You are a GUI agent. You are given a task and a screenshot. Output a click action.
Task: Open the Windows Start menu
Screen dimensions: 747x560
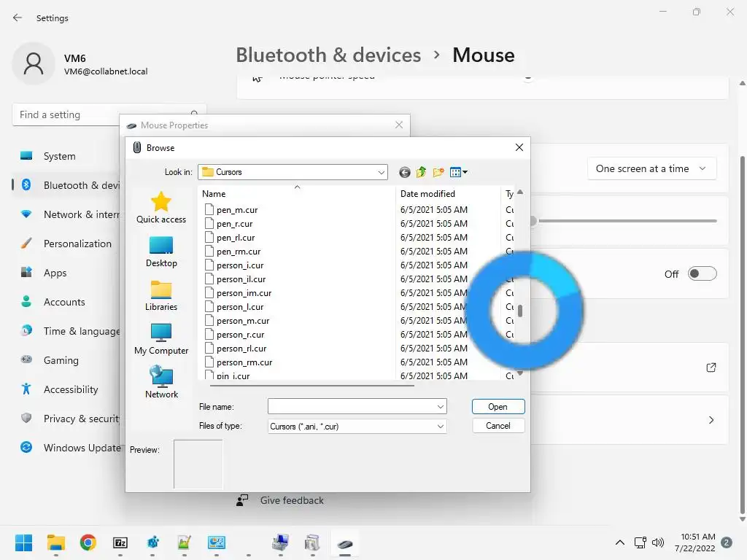(24, 542)
